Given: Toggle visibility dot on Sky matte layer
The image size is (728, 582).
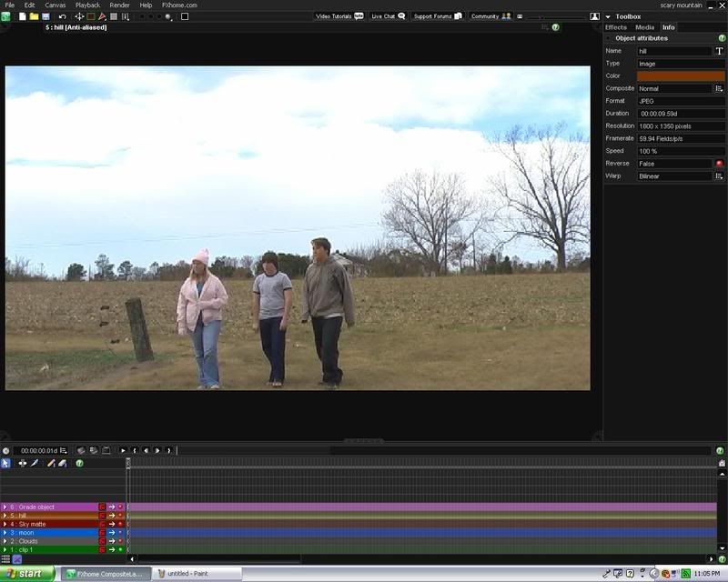Looking at the screenshot, I should click(x=120, y=524).
